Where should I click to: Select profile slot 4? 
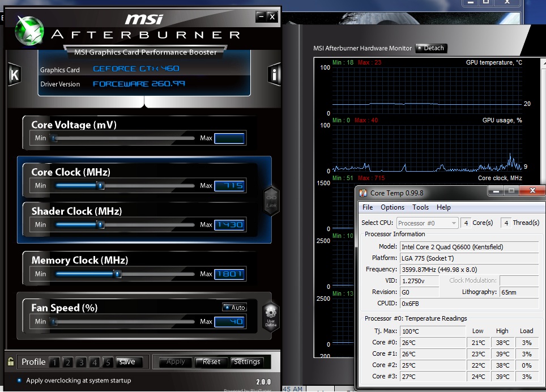95,363
